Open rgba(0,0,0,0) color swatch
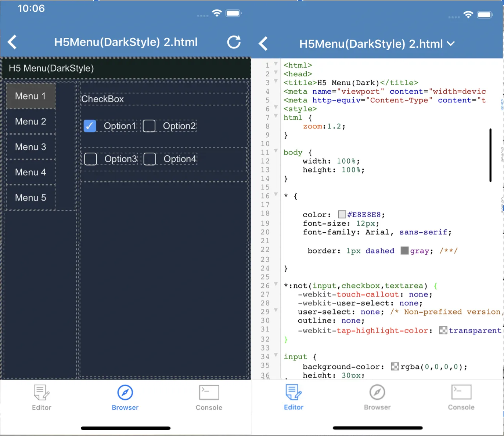The height and width of the screenshot is (436, 504). (395, 366)
